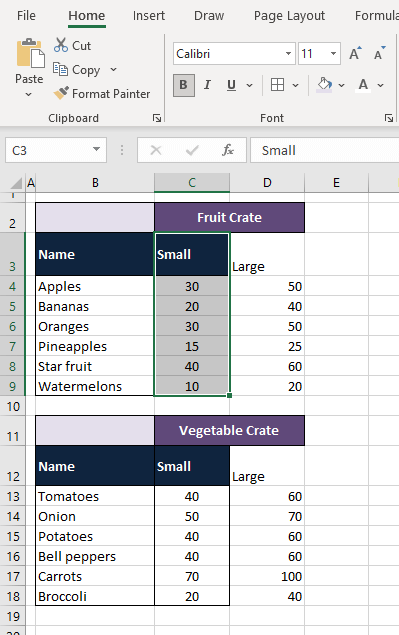Click the Insert Function fx icon
Image resolution: width=399 pixels, height=635 pixels.
tap(228, 150)
